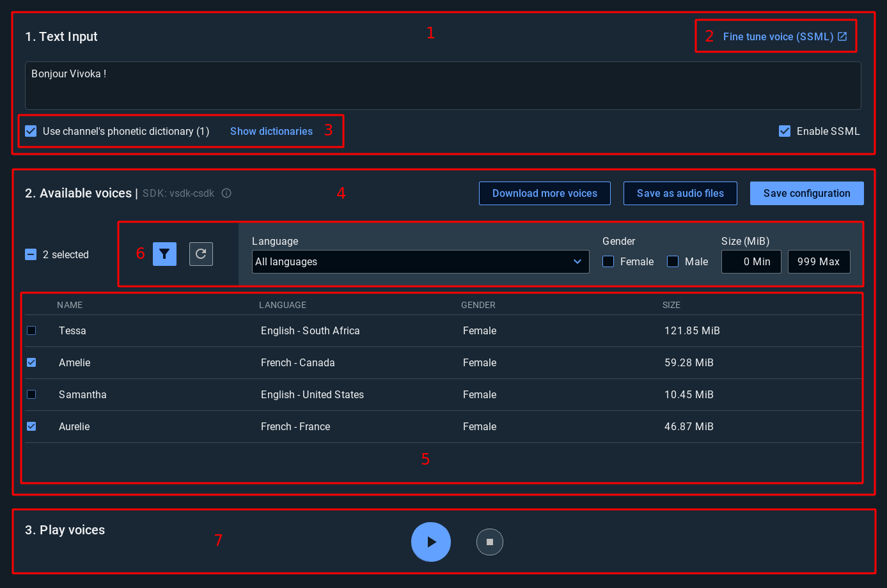
Task: Click the Save configuration button
Action: [x=806, y=193]
